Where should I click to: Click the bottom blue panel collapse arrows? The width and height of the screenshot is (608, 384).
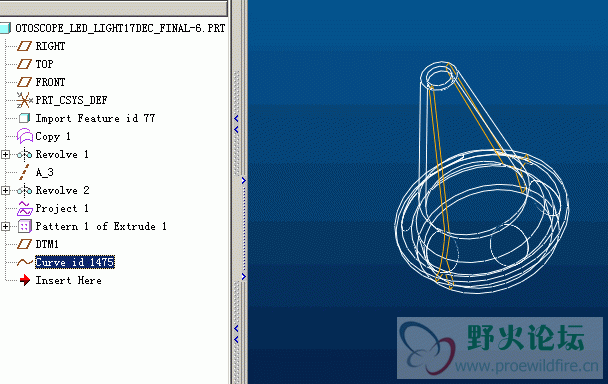click(x=236, y=334)
